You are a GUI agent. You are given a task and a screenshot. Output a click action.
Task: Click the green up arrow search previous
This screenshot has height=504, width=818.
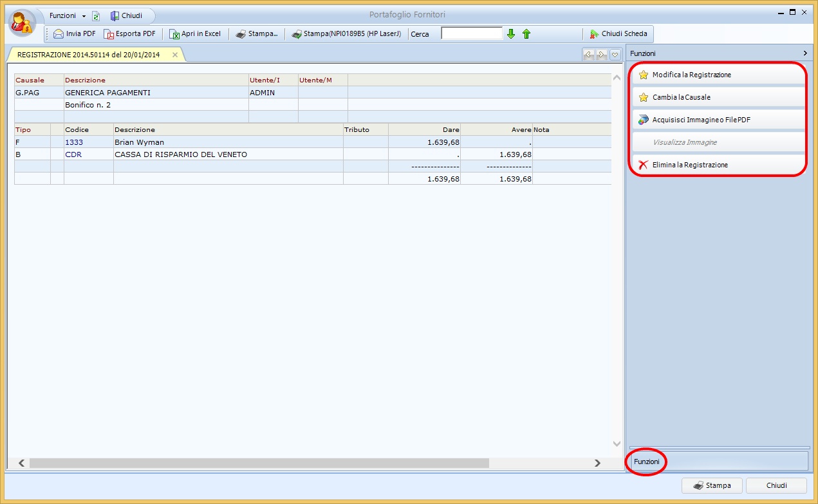[x=526, y=34]
